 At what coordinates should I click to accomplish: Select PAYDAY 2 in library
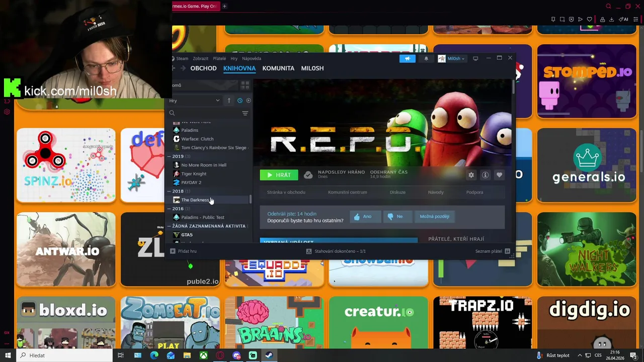[x=191, y=183]
